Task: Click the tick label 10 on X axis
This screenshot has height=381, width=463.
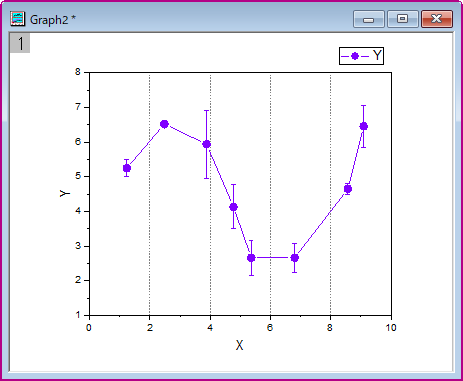Action: [x=391, y=328]
